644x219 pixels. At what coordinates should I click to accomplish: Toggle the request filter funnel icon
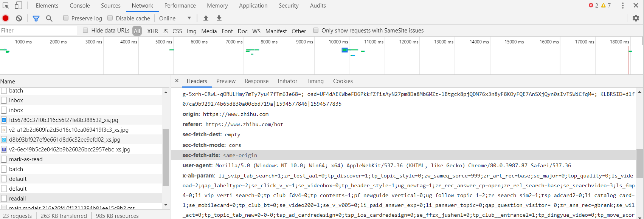(x=36, y=18)
